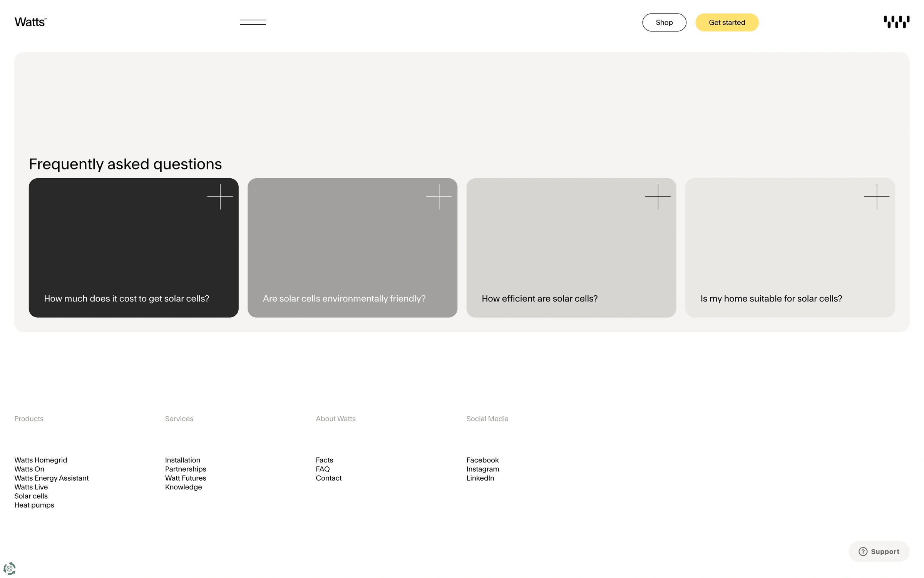
Task: Click the Services footer heading
Action: [x=179, y=419]
